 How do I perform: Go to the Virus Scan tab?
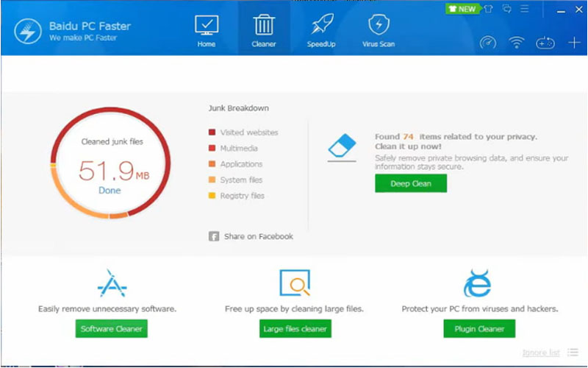pyautogui.click(x=379, y=31)
